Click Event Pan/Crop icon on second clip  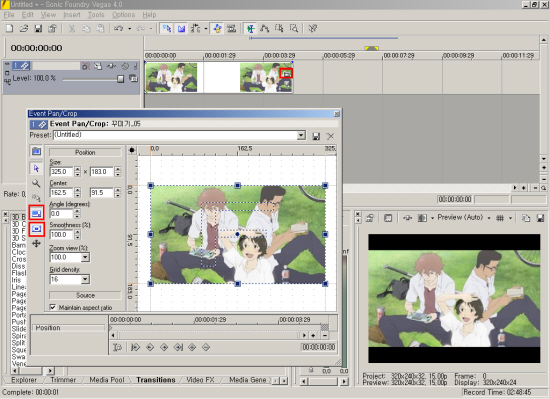pos(286,73)
